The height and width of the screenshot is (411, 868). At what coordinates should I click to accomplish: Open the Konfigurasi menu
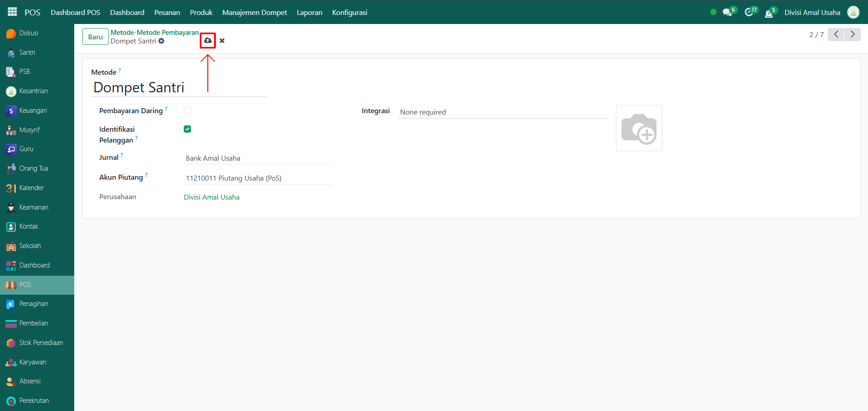pos(349,12)
